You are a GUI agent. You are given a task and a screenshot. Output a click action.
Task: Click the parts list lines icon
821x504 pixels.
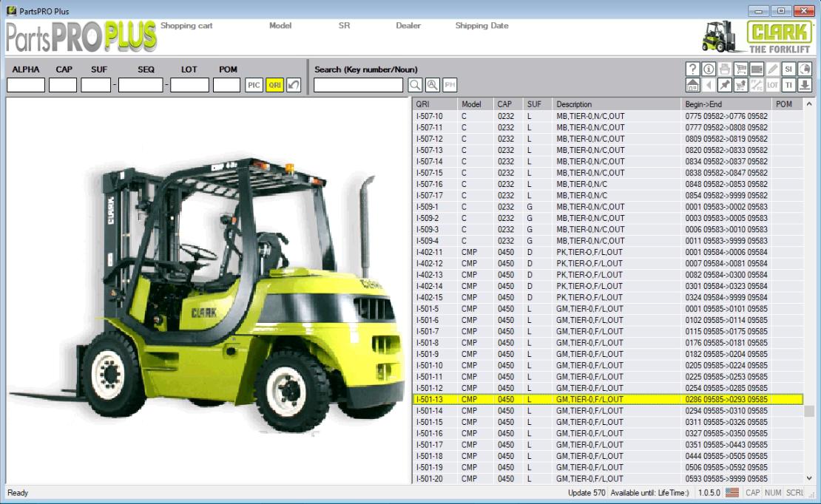click(x=757, y=69)
